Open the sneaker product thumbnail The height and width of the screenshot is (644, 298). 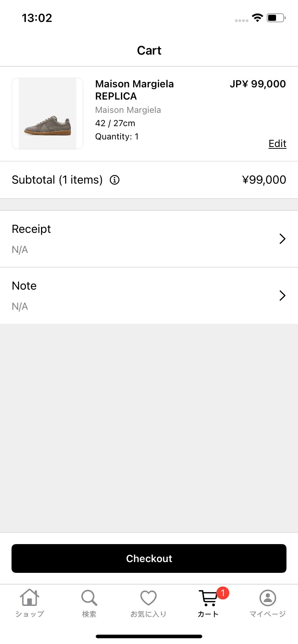(x=48, y=114)
